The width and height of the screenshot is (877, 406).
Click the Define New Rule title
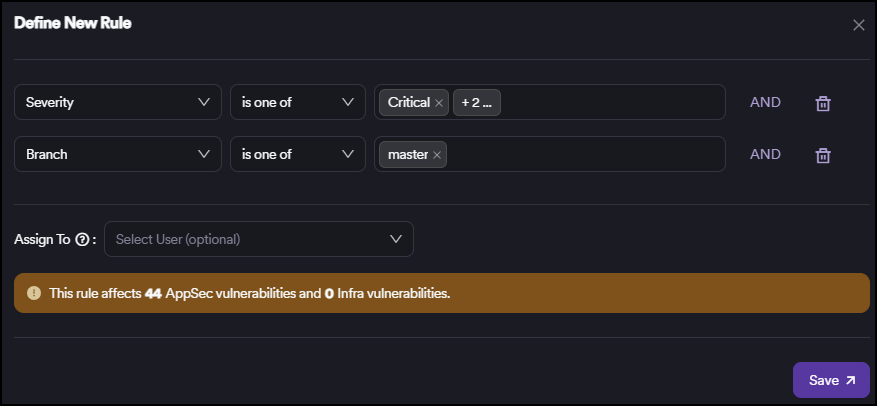73,23
